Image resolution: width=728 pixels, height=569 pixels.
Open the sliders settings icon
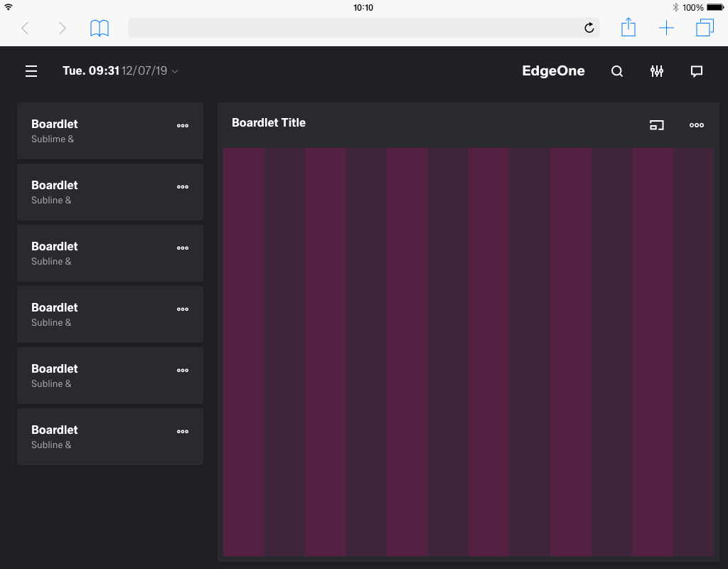click(657, 71)
